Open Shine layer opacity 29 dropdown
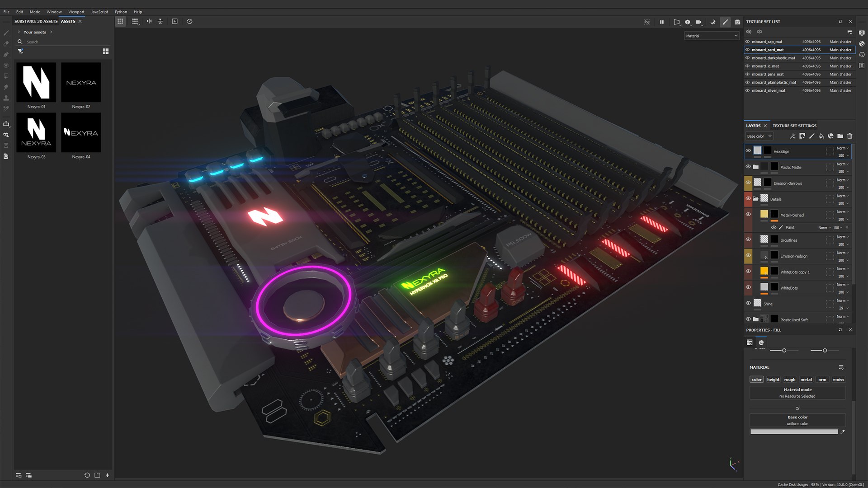Viewport: 868px width, 488px height. (x=844, y=308)
